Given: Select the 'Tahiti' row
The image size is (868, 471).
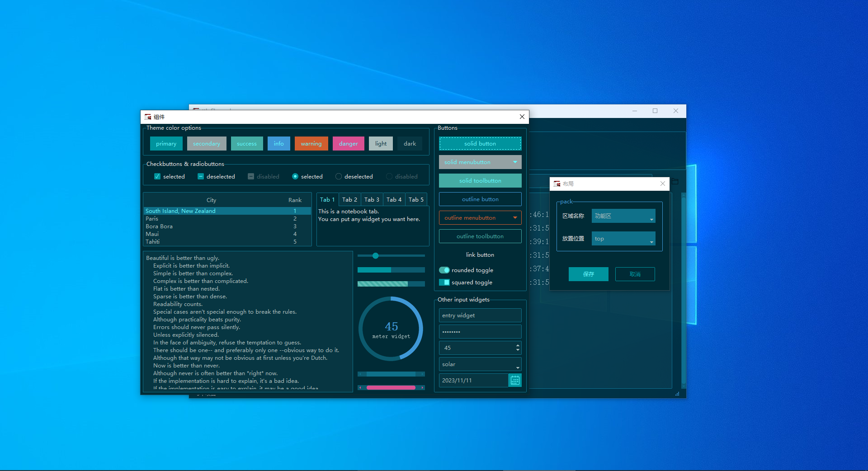Looking at the screenshot, I should click(227, 242).
